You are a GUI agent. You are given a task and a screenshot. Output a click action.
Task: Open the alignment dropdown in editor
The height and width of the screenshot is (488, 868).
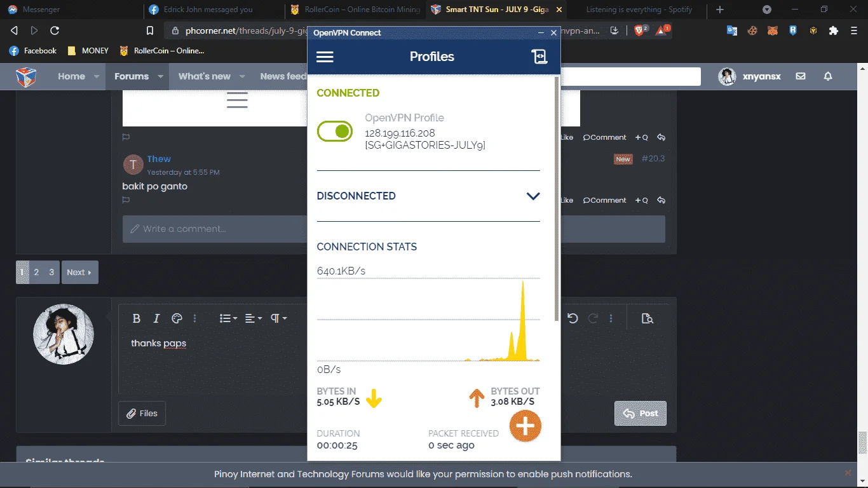click(x=254, y=318)
